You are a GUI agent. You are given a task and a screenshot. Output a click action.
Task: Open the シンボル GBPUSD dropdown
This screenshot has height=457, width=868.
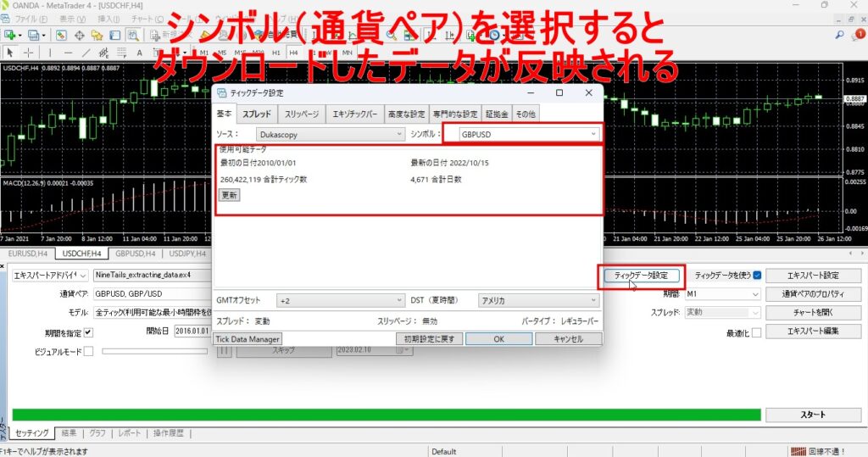tap(529, 134)
